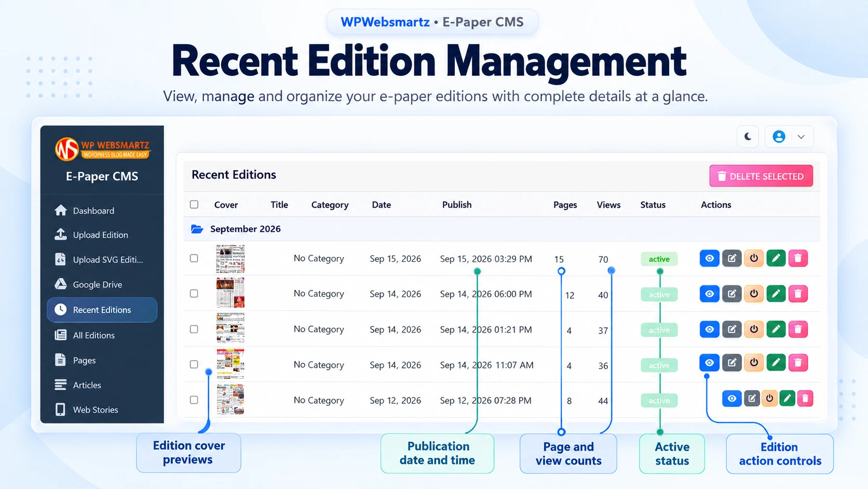
Task: Select the Sep 14, 2026 11:07 AM edition checkbox
Action: tap(194, 364)
